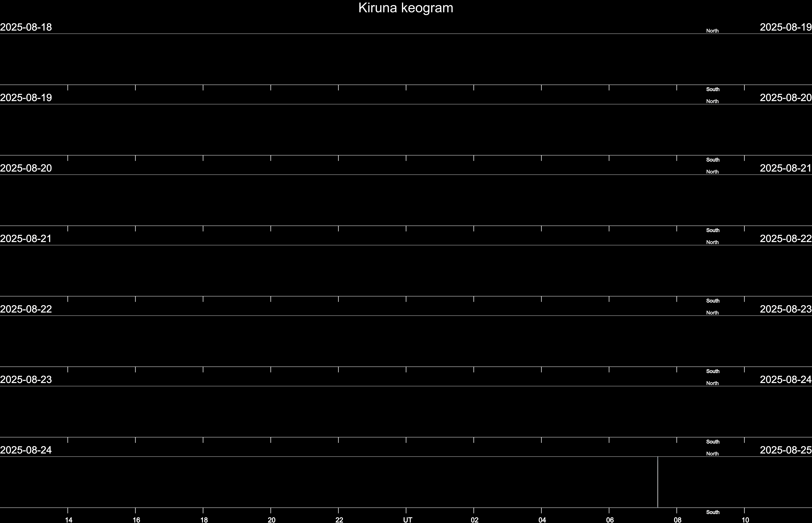
Task: Click the North label of the 2025-08-22 row
Action: 712,313
